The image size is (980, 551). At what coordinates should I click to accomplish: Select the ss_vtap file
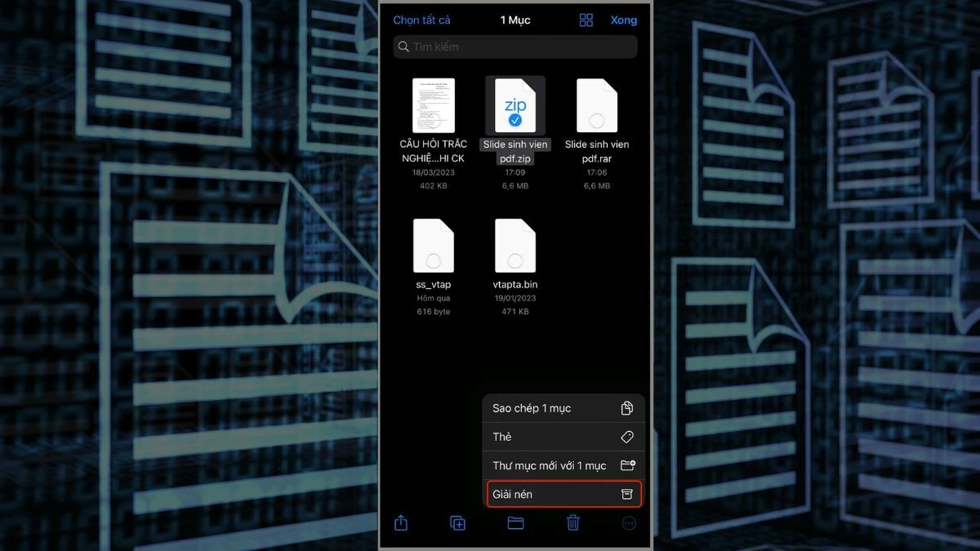433,245
